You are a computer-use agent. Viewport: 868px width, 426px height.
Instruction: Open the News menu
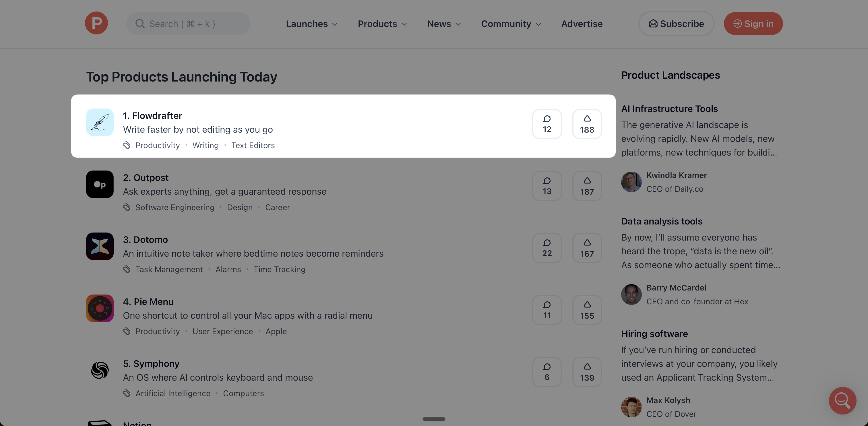(444, 24)
